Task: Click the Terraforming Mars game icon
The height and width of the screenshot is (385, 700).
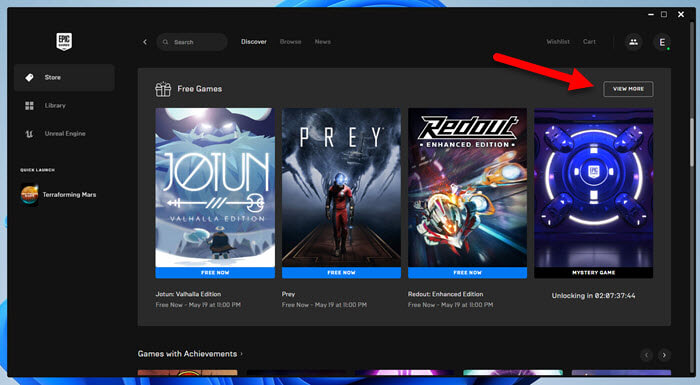Action: coord(29,195)
